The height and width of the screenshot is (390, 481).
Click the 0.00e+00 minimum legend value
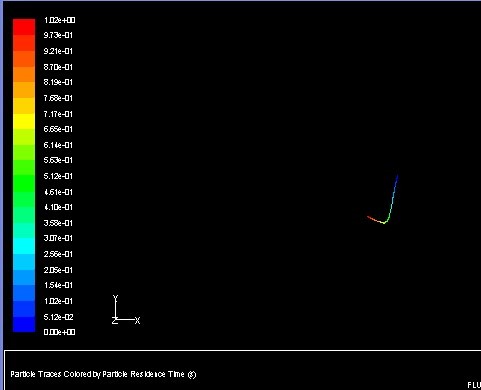[x=60, y=332]
